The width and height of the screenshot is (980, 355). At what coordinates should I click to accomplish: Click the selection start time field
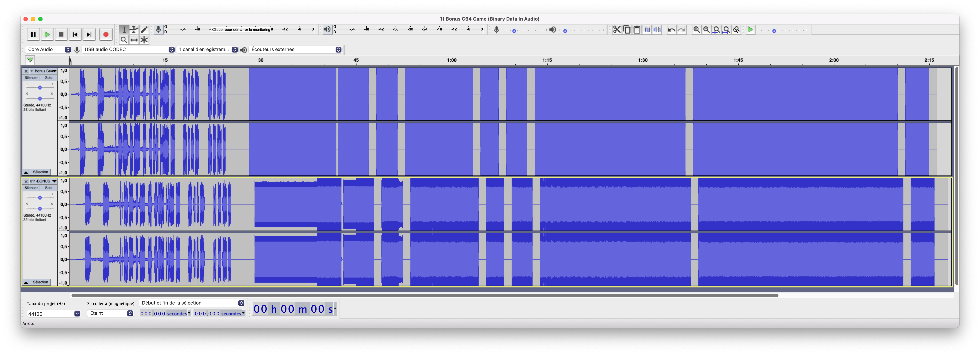[x=165, y=314]
